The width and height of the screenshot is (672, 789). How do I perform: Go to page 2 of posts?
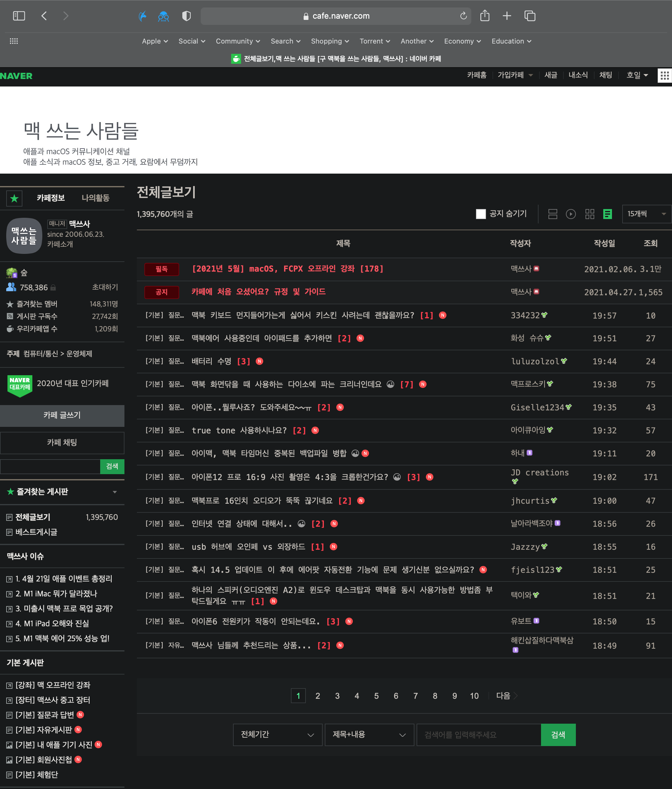318,696
